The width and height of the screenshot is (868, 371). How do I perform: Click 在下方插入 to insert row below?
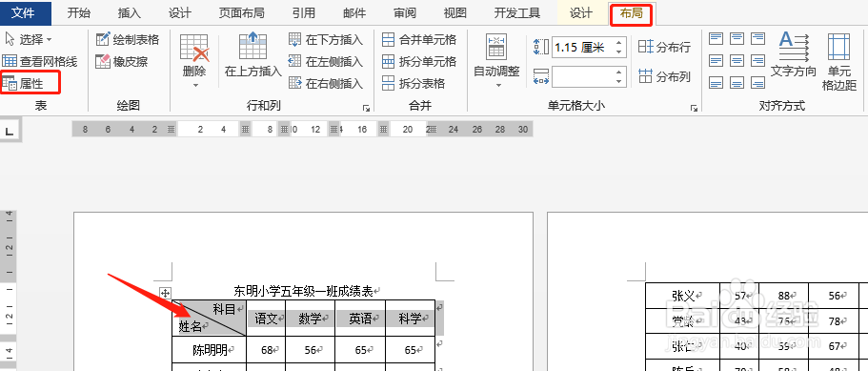coord(326,40)
